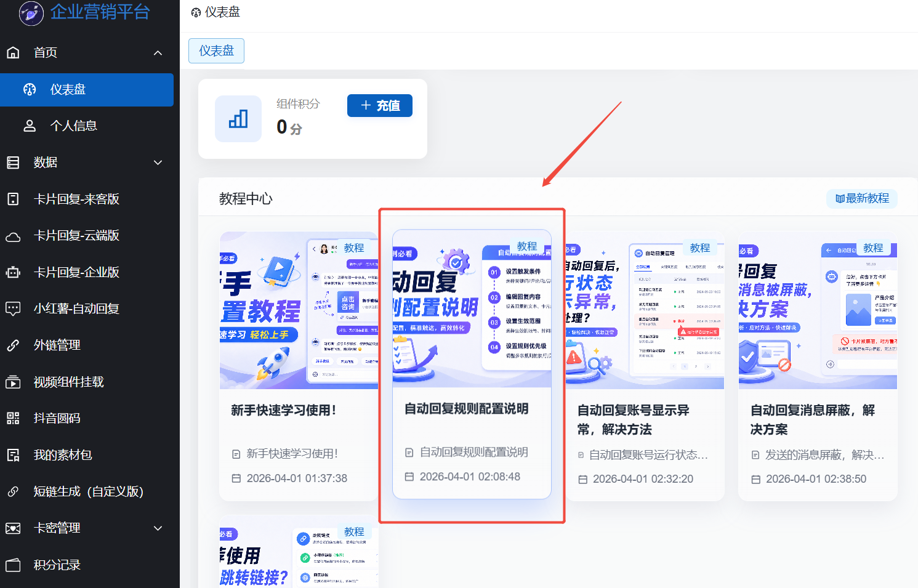Click title 自动回复消息屏蔽，解决方案
Viewport: 918px width, 588px height.
pyautogui.click(x=813, y=420)
